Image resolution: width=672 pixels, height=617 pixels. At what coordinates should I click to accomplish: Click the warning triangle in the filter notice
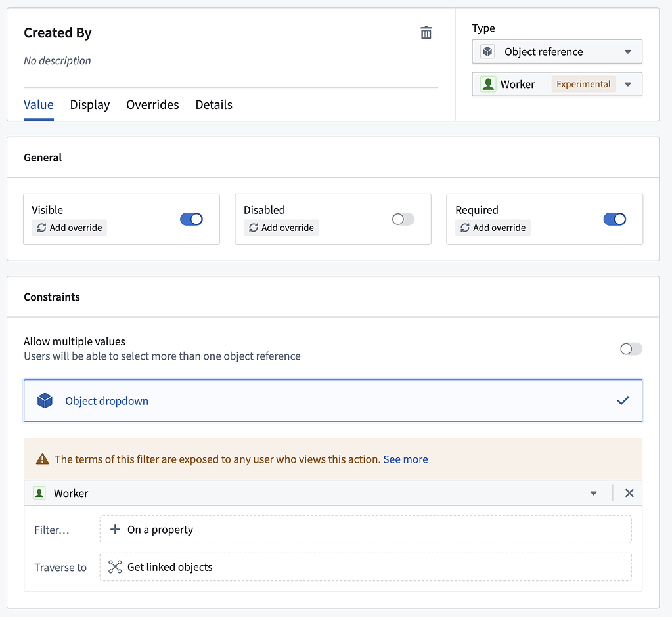pyautogui.click(x=43, y=459)
